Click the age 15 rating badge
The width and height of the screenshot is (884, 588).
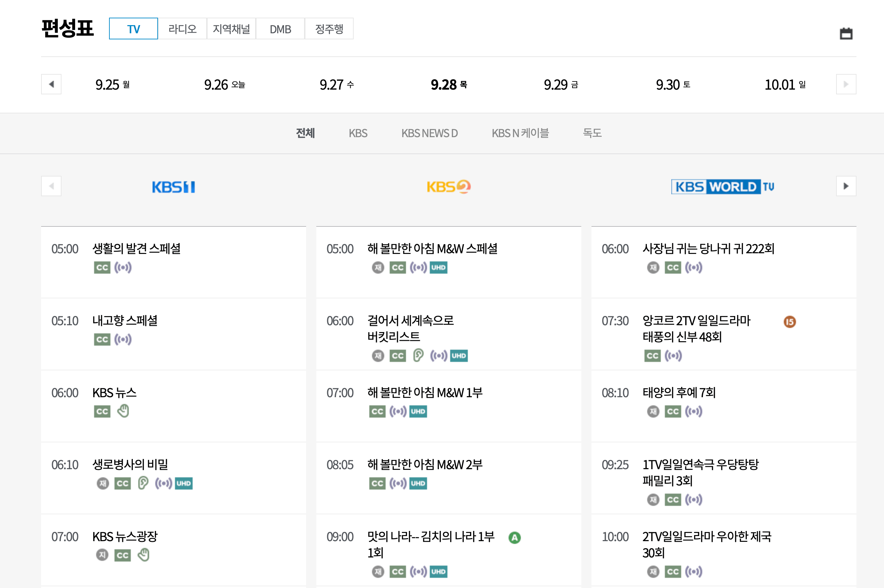coord(790,322)
